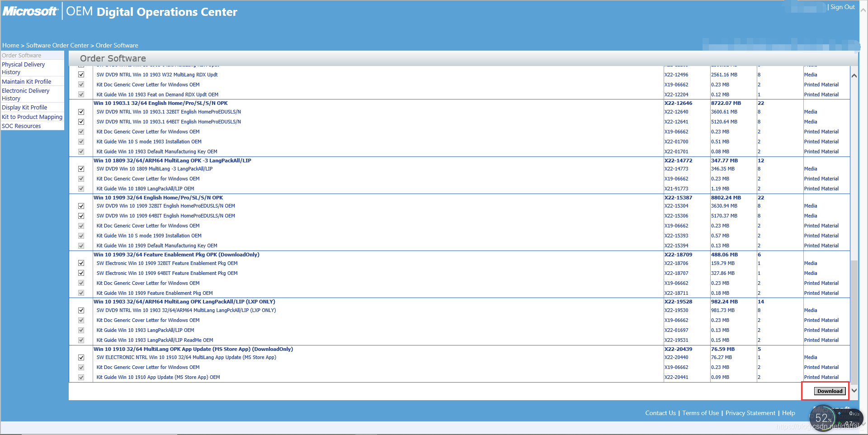The width and height of the screenshot is (868, 435).
Task: Open Maintain Kit Profile menu item
Action: pos(27,81)
